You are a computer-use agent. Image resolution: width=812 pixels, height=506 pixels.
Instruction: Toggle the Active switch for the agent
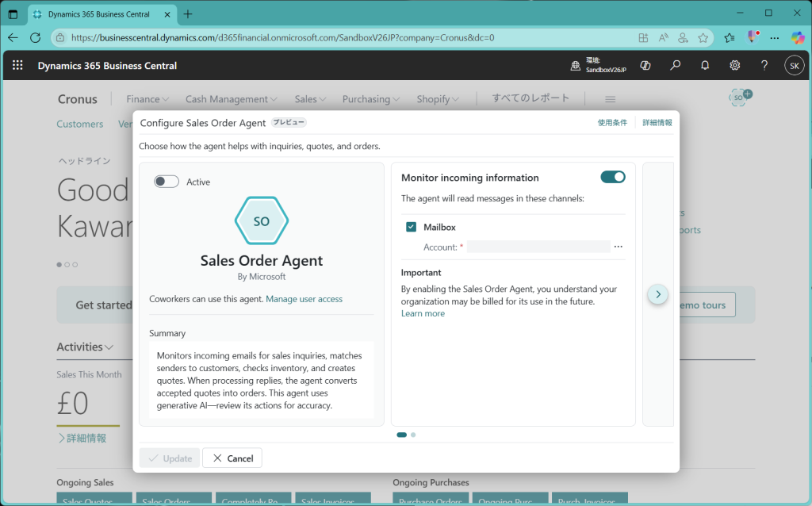tap(167, 182)
